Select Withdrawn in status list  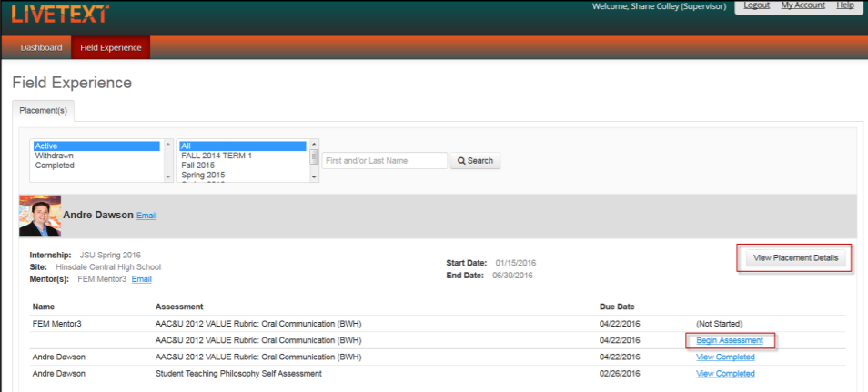click(x=96, y=156)
